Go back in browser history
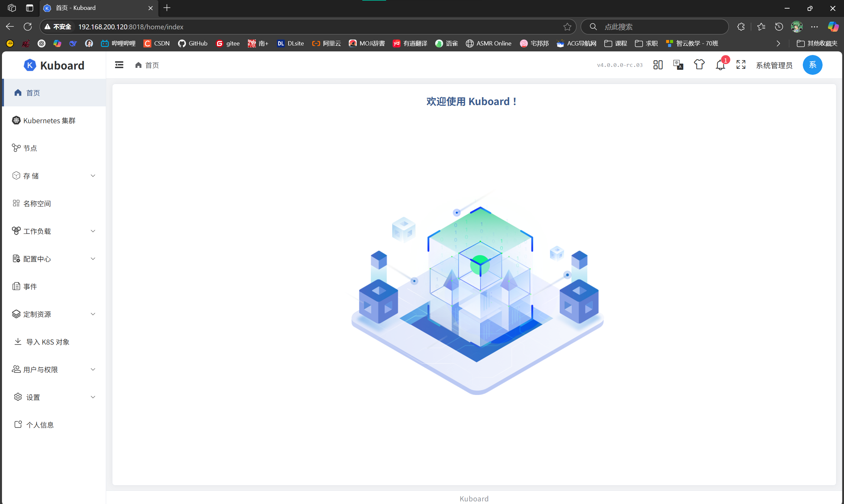 [x=10, y=26]
